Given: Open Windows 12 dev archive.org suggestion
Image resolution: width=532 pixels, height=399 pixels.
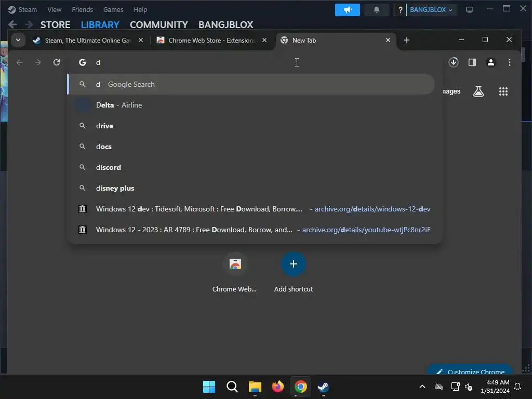Looking at the screenshot, I should click(x=251, y=209).
